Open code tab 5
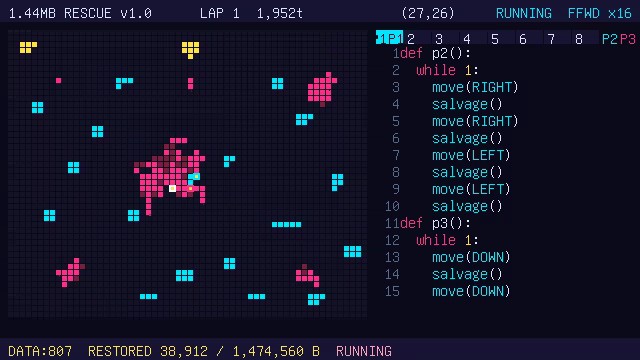The width and height of the screenshot is (640, 360). (495, 39)
